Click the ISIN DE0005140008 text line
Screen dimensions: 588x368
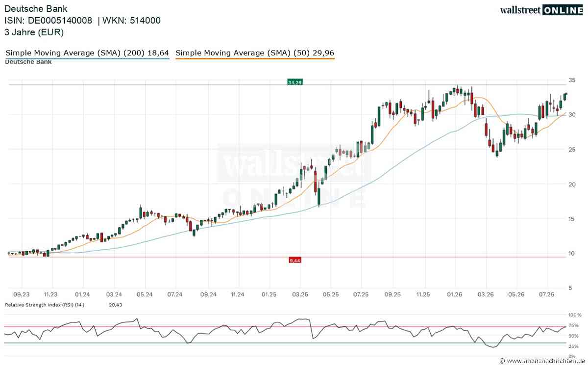[x=83, y=21]
